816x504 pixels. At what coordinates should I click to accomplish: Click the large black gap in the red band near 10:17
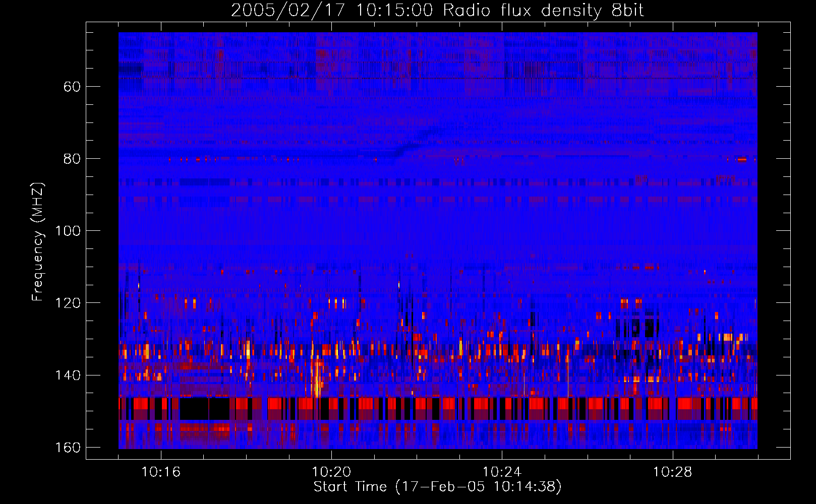pos(205,408)
